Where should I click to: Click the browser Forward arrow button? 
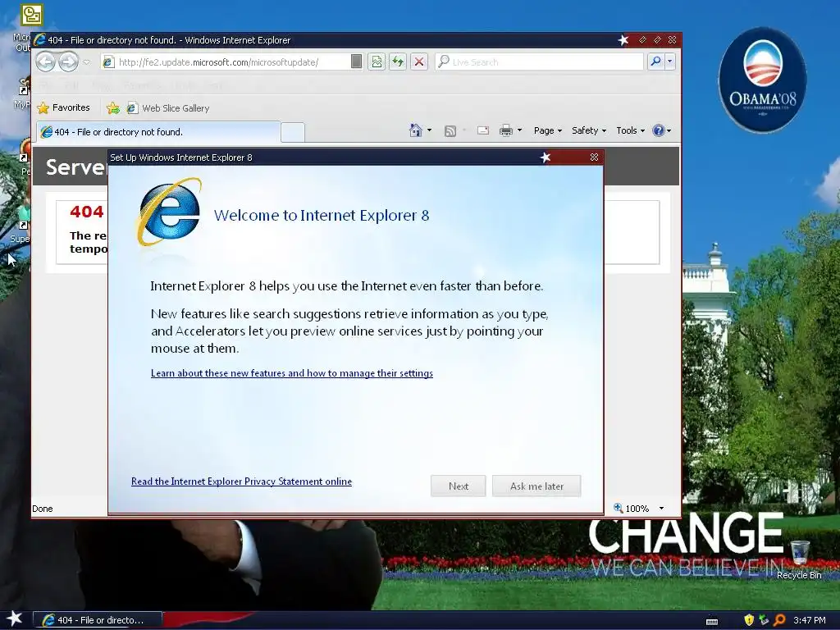pos(69,62)
